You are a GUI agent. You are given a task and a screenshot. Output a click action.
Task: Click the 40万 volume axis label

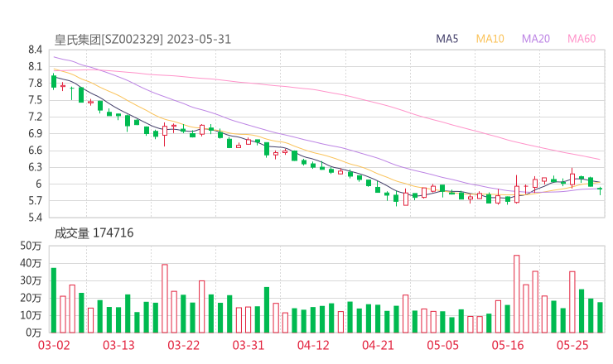31,263
